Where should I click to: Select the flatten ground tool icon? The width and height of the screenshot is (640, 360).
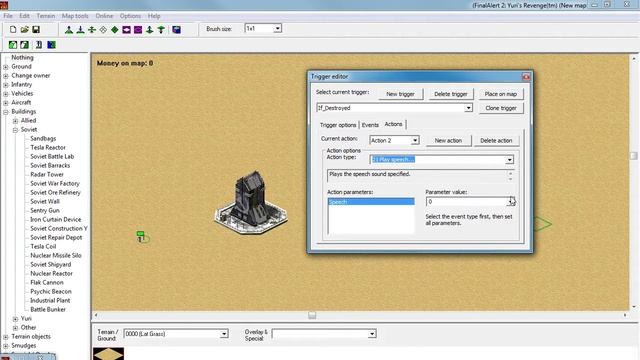tap(92, 29)
